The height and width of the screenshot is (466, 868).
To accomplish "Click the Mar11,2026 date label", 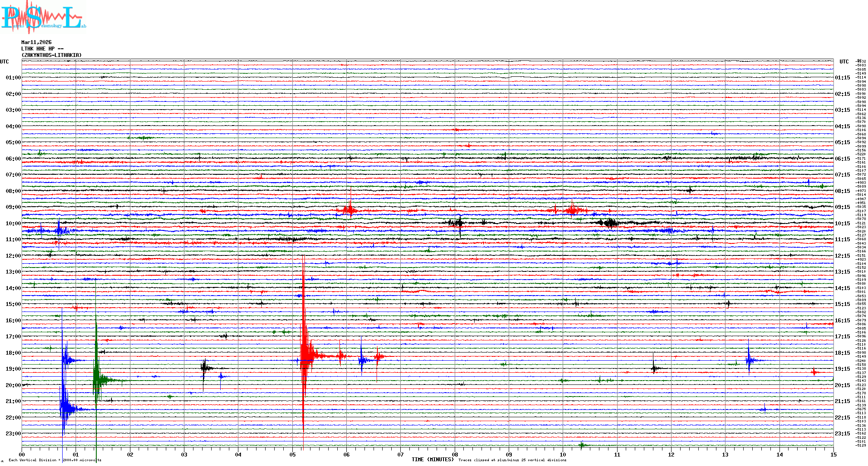I will [36, 42].
